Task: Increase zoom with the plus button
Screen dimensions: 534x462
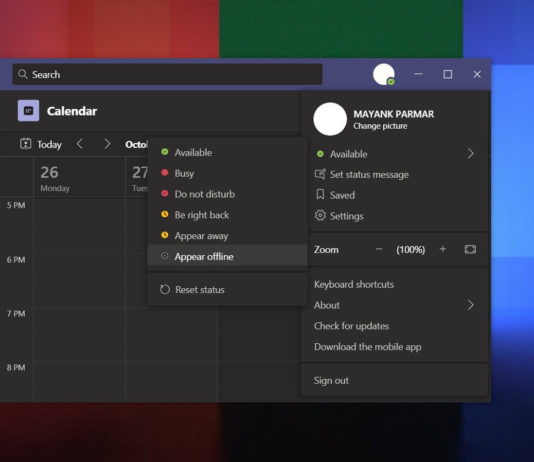Action: 443,249
